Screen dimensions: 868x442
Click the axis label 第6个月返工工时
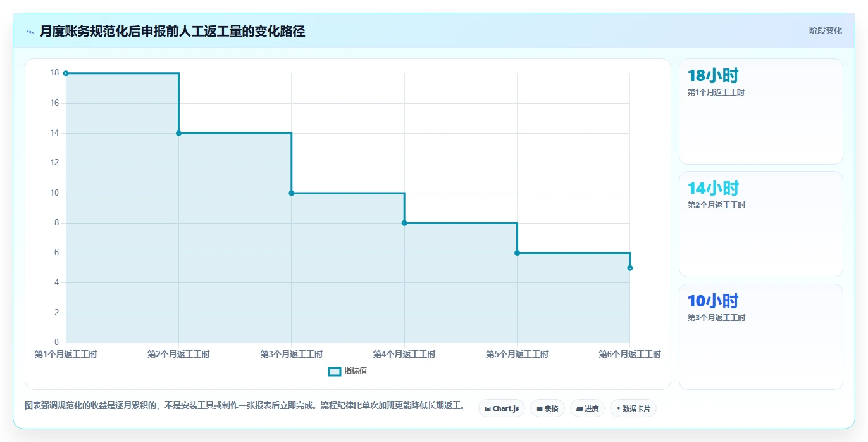click(x=630, y=355)
